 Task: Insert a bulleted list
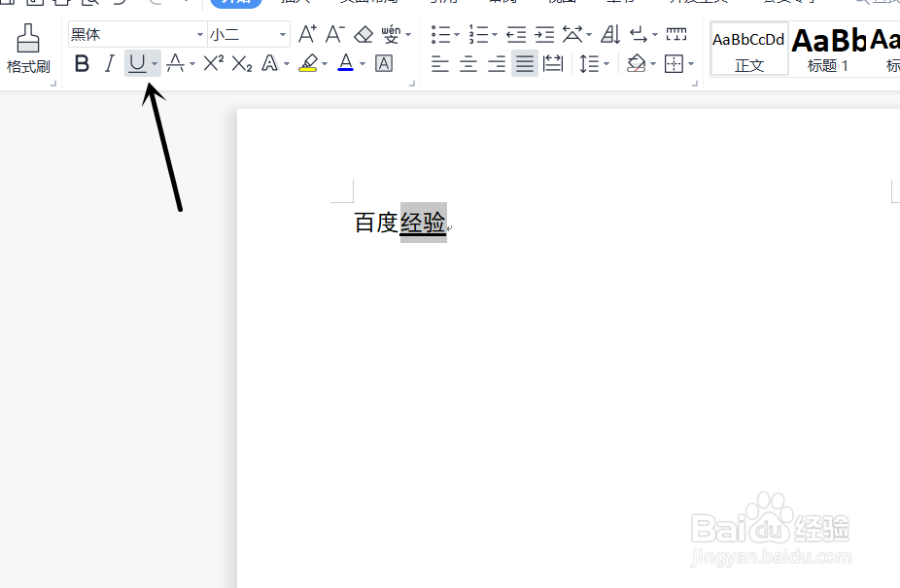point(440,34)
